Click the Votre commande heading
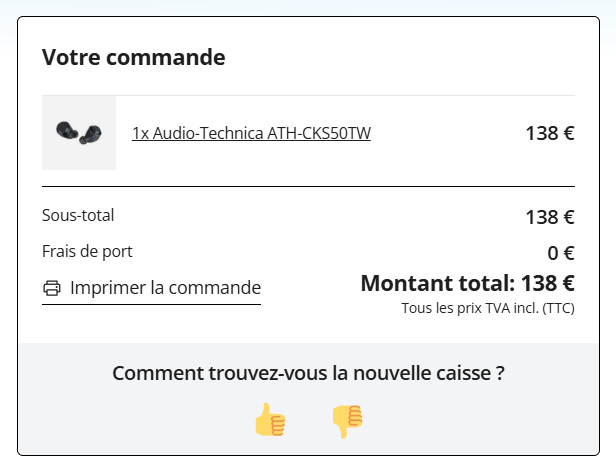 coord(134,57)
